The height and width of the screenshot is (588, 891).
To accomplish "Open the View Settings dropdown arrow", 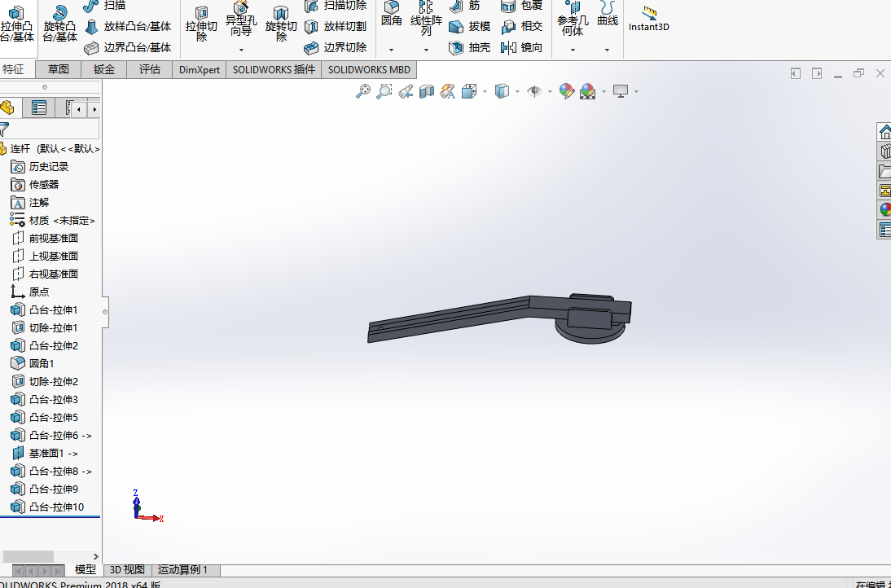I will pyautogui.click(x=636, y=91).
